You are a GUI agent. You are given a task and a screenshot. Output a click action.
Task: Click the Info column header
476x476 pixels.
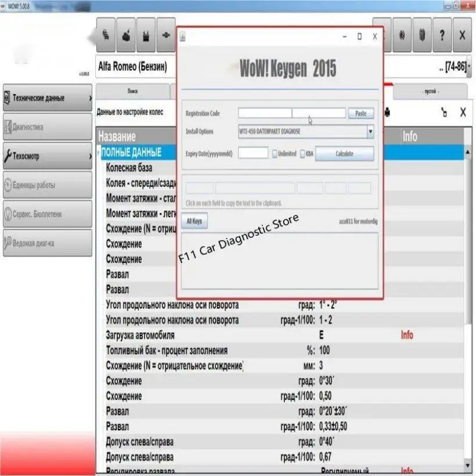(x=410, y=136)
